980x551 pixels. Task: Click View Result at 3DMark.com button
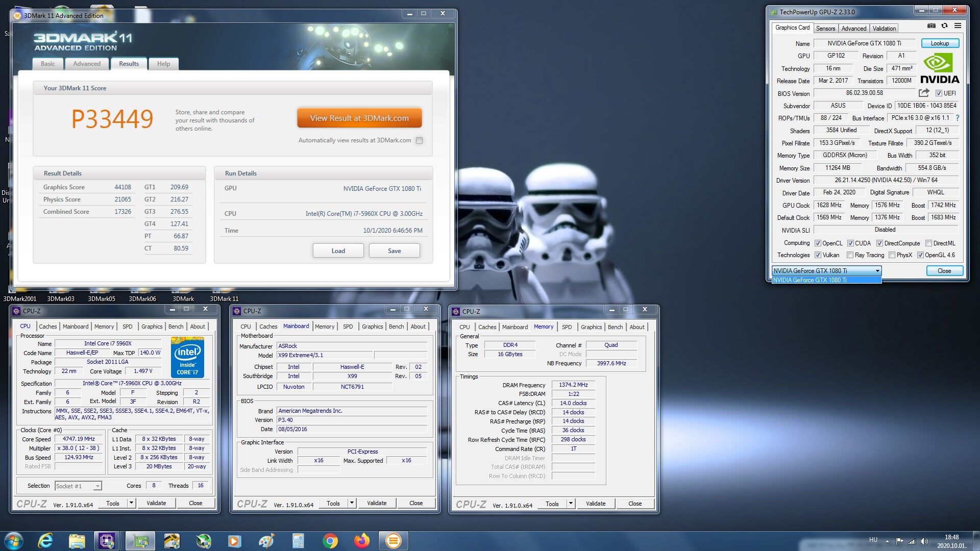359,118
